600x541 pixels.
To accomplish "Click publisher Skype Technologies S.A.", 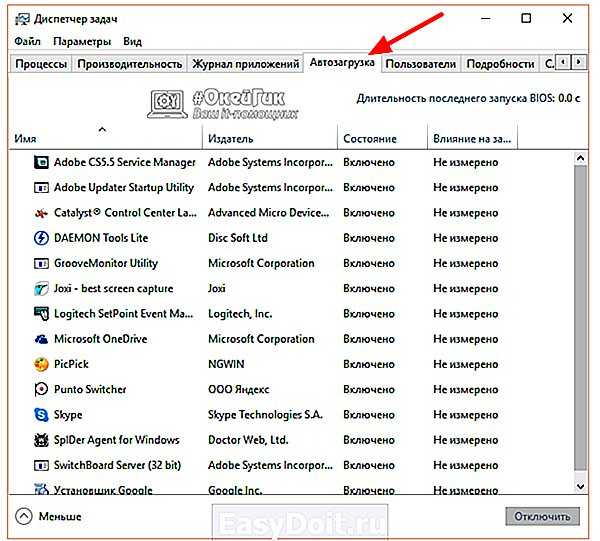I will (266, 415).
